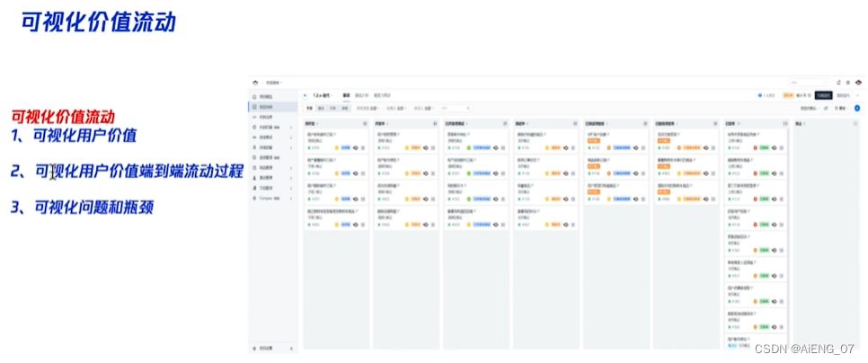Select 任务 in the issue type filter

(332, 108)
